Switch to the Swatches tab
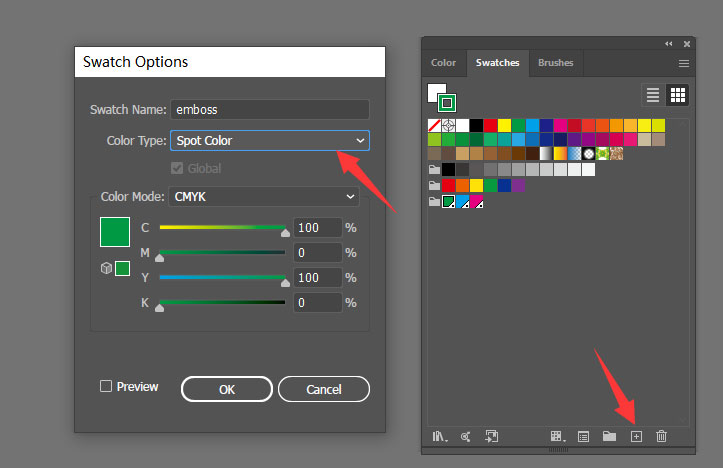723x468 pixels. click(x=498, y=63)
